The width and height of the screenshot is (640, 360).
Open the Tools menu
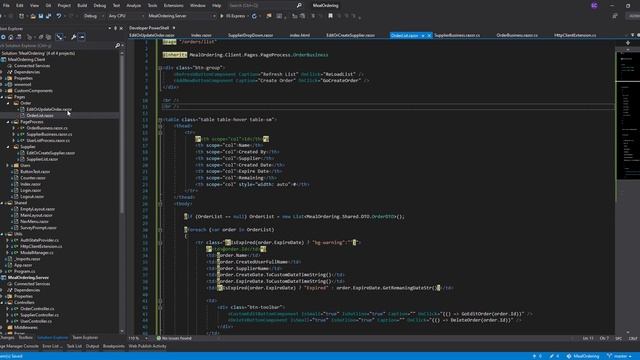coord(152,6)
